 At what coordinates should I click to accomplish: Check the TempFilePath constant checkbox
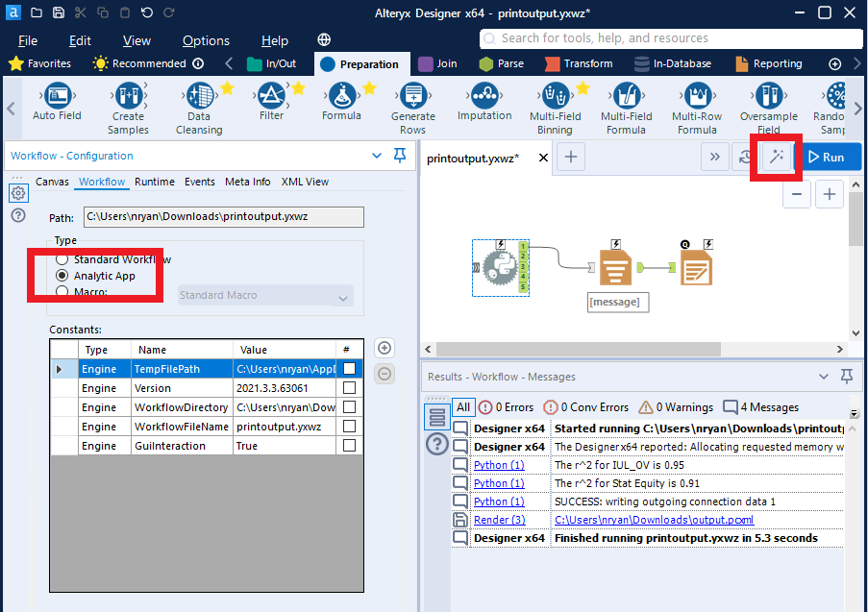(x=348, y=368)
